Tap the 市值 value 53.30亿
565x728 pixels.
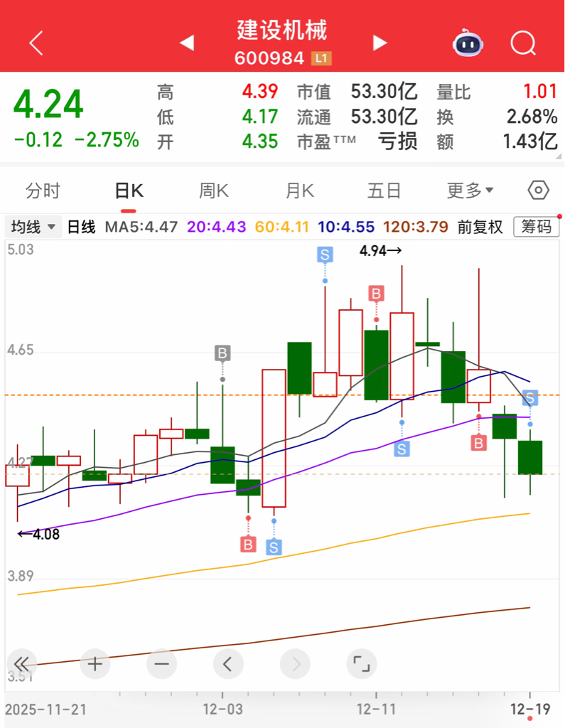tap(384, 92)
